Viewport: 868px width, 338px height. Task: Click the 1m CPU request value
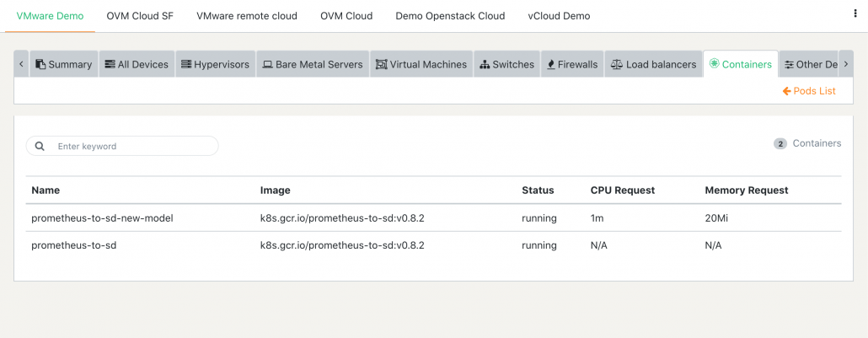(597, 218)
